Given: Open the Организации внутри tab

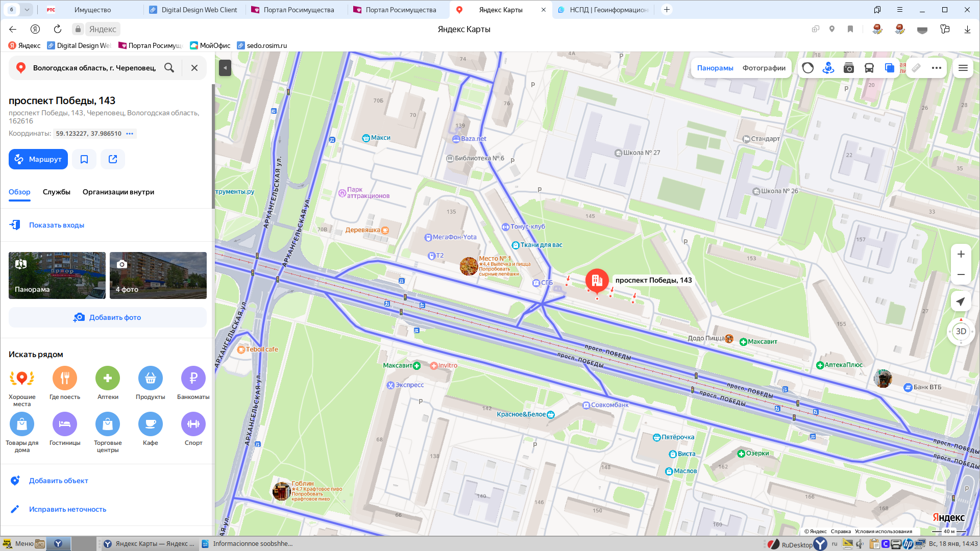Looking at the screenshot, I should coord(118,192).
